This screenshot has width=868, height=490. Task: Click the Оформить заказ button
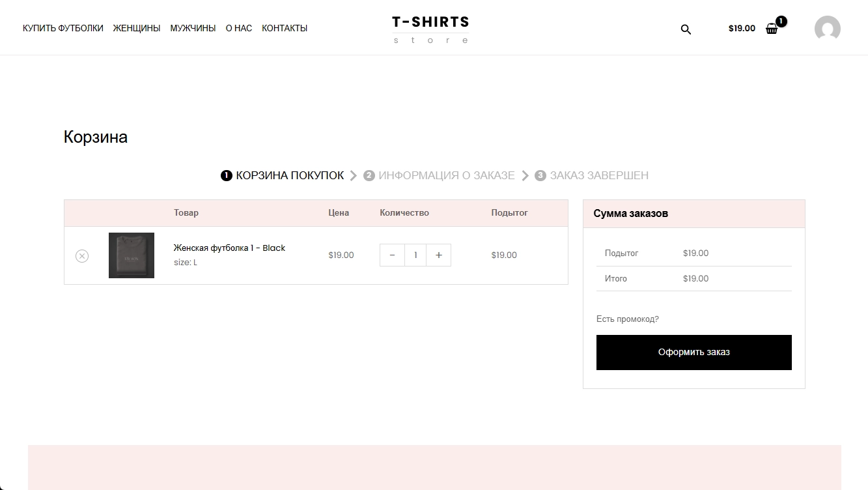[694, 353]
